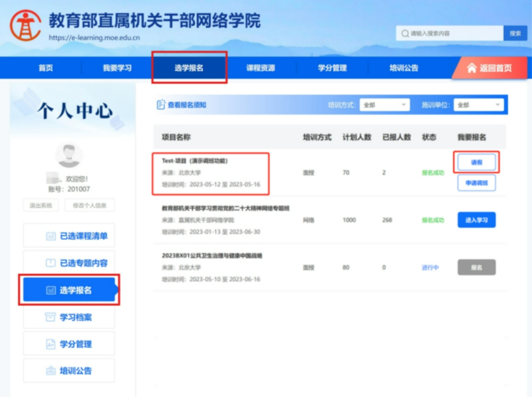Open the 课程资源 nav tab

(x=260, y=68)
